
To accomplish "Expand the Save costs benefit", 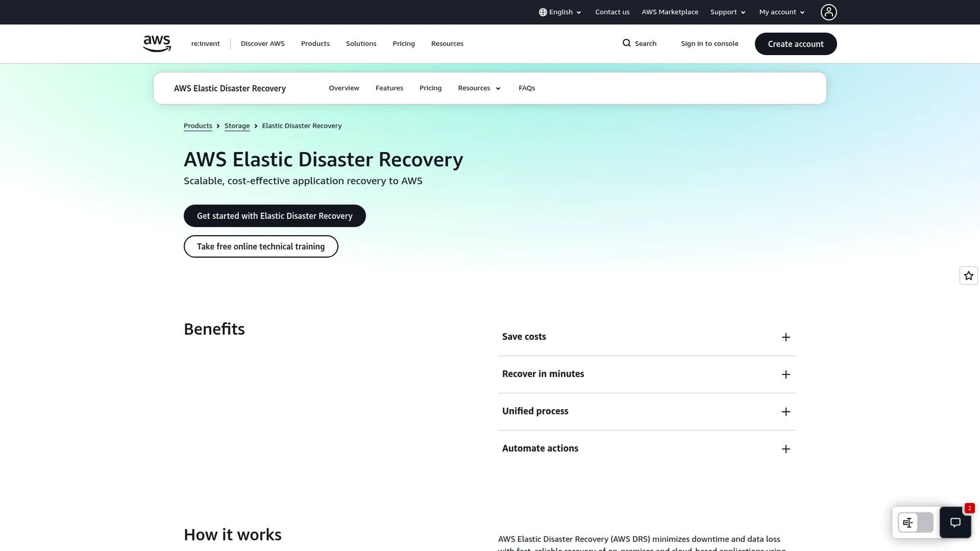I will pyautogui.click(x=647, y=337).
